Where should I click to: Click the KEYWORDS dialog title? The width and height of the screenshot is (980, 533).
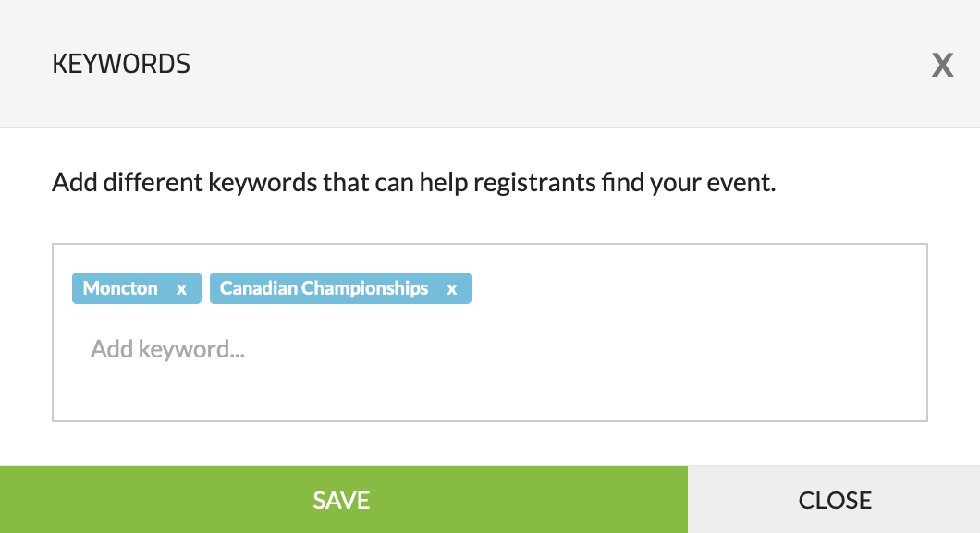point(121,64)
